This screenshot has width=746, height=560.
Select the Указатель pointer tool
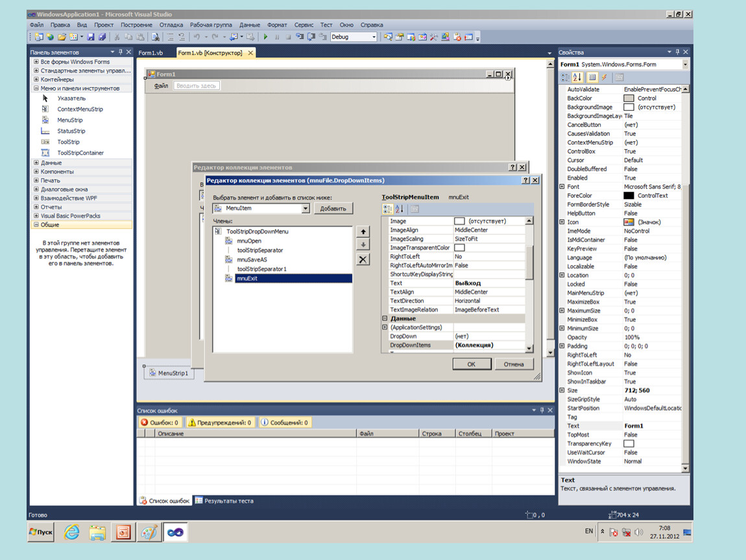[71, 98]
